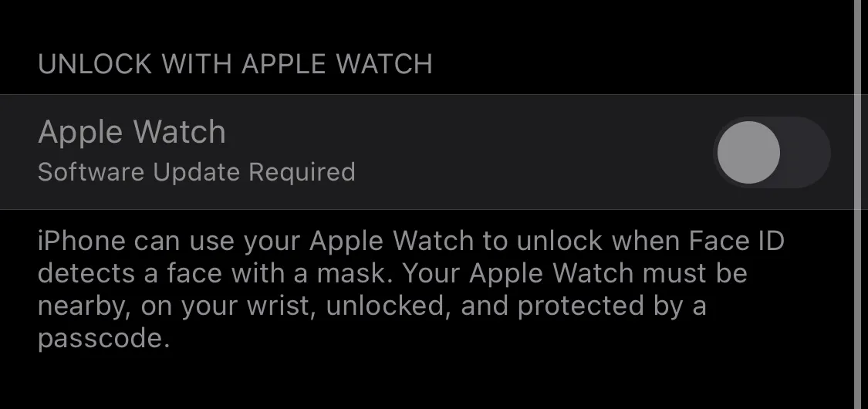Click the dark track of the Apple Watch toggle
This screenshot has height=409, width=868.
(x=806, y=152)
